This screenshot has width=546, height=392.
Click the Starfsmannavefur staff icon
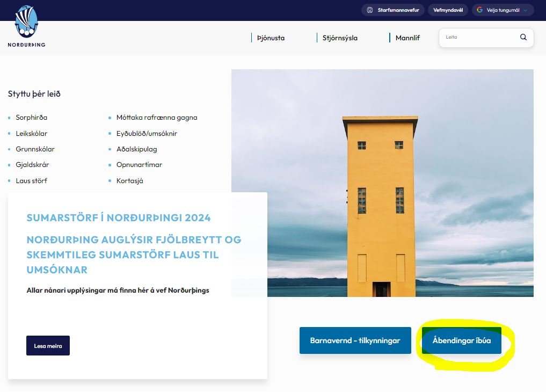click(370, 10)
